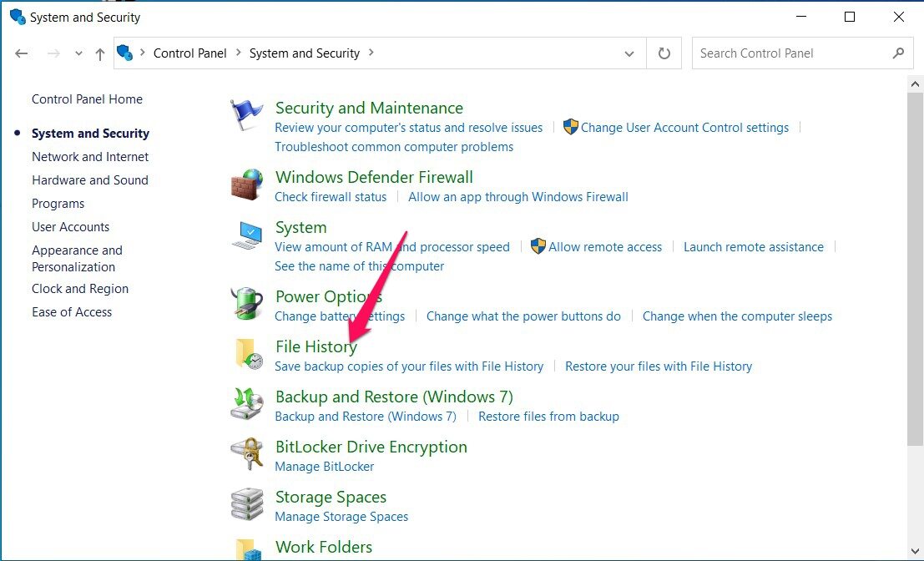Click the vertical scrollbar up arrow

tap(916, 83)
